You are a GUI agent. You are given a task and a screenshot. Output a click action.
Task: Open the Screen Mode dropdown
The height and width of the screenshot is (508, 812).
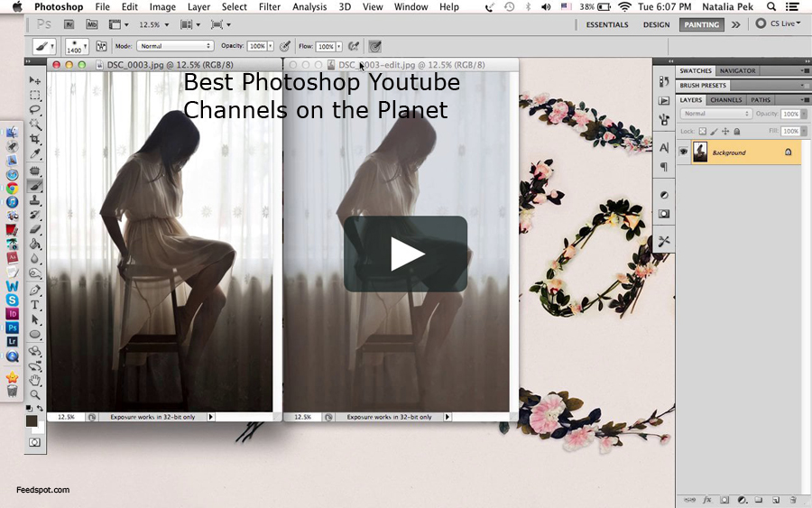[221, 24]
